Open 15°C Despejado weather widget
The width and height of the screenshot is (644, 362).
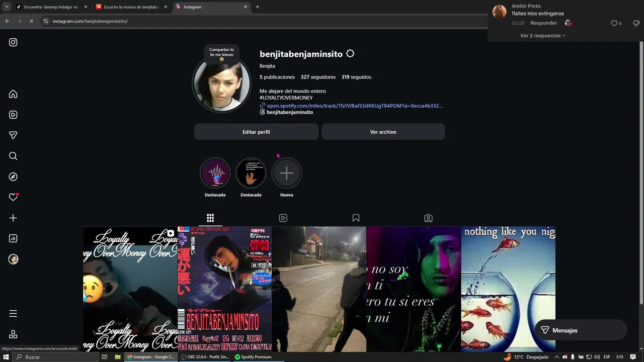(x=526, y=357)
